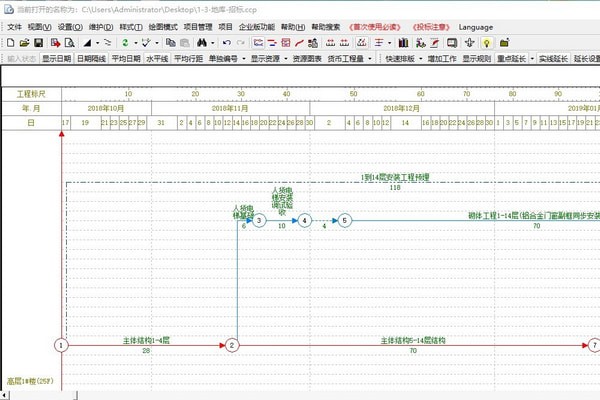Open a project with the folder icon

click(x=24, y=43)
